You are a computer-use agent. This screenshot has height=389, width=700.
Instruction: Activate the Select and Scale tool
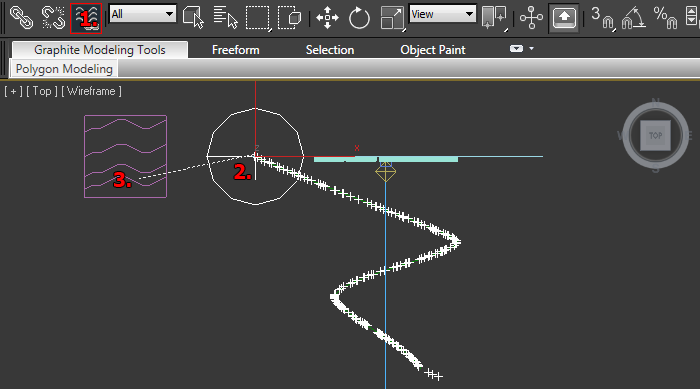[x=392, y=18]
